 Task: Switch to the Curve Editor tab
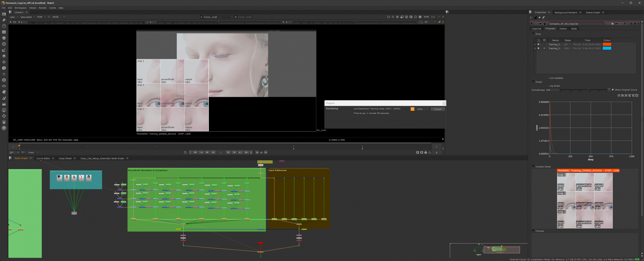[x=43, y=158]
